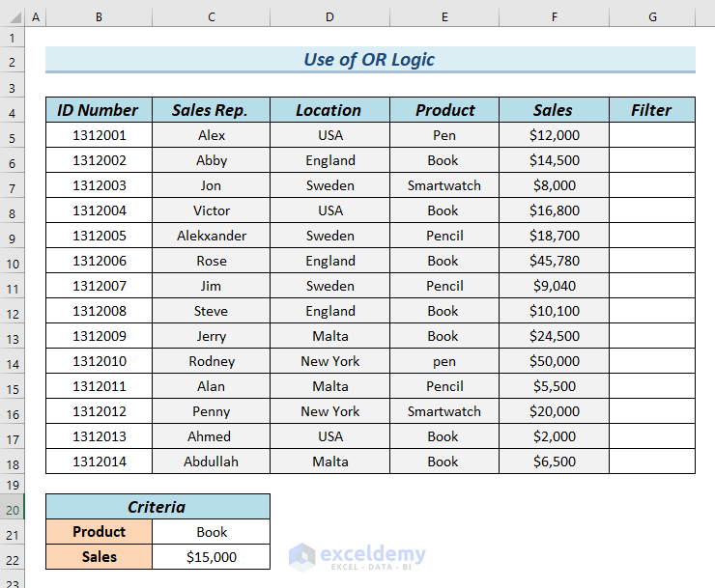Select sales value $9,040
Viewport: 715px width, 588px height.
click(554, 286)
